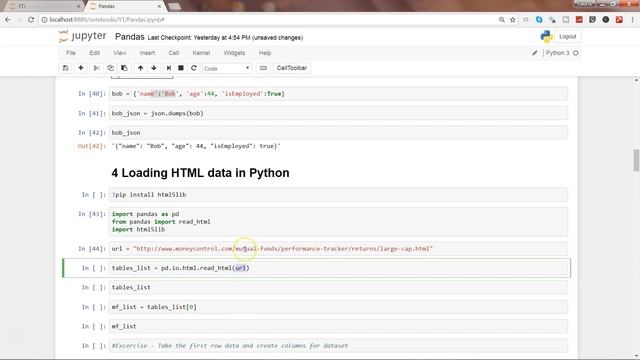Open the cell type Code dropdown

click(227, 68)
